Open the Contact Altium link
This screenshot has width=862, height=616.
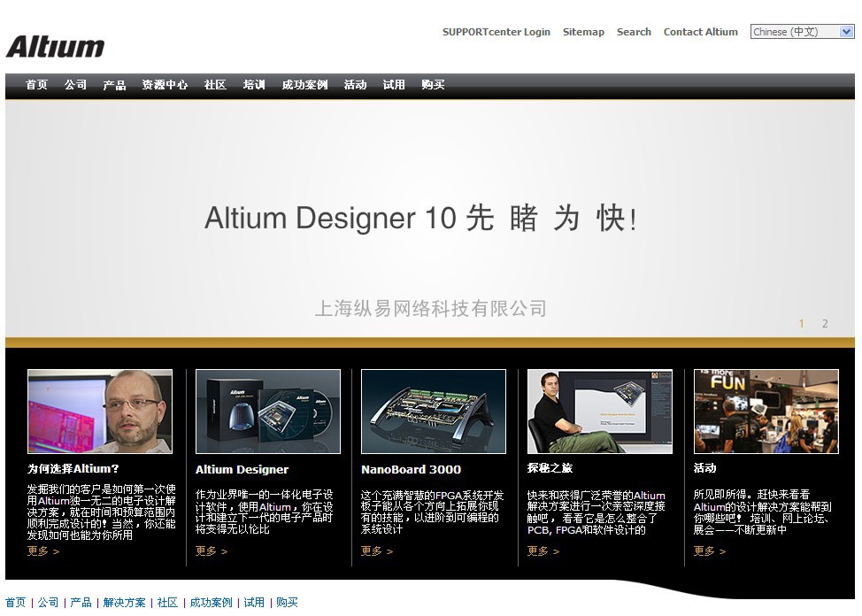[x=700, y=32]
